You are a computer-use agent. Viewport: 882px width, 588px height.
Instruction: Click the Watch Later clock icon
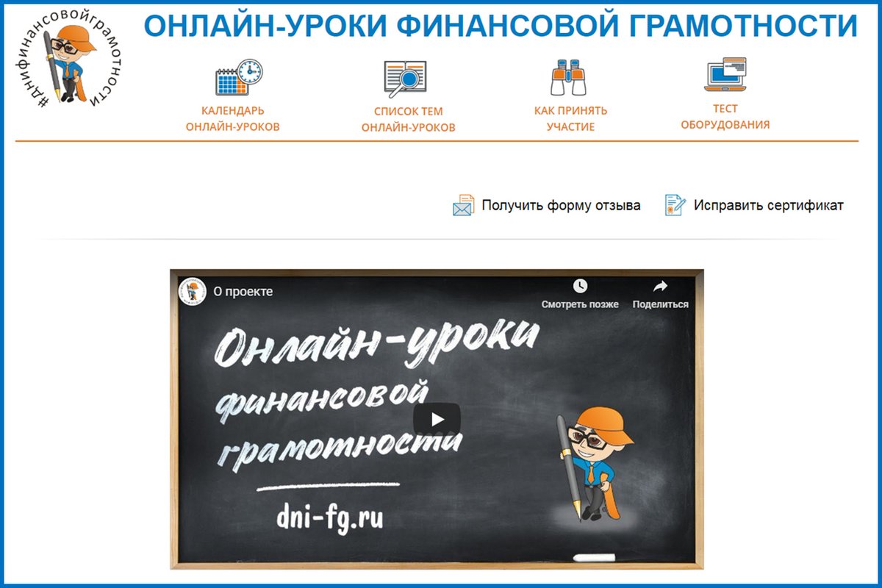pyautogui.click(x=580, y=285)
